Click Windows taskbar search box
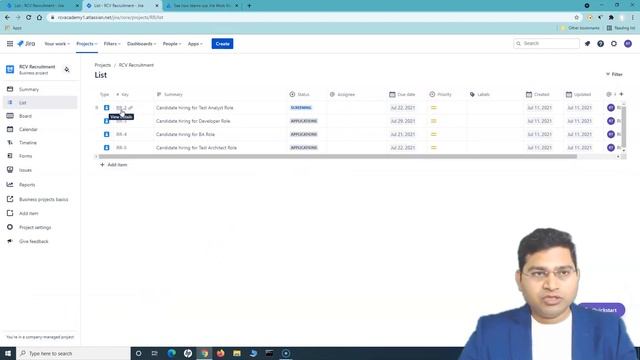Image resolution: width=640 pixels, height=360 pixels. pos(73,353)
